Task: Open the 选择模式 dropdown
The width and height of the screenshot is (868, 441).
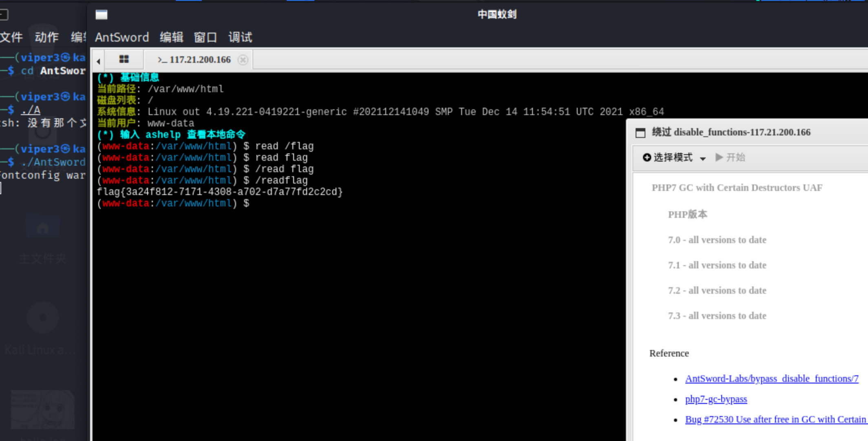Action: pos(674,157)
